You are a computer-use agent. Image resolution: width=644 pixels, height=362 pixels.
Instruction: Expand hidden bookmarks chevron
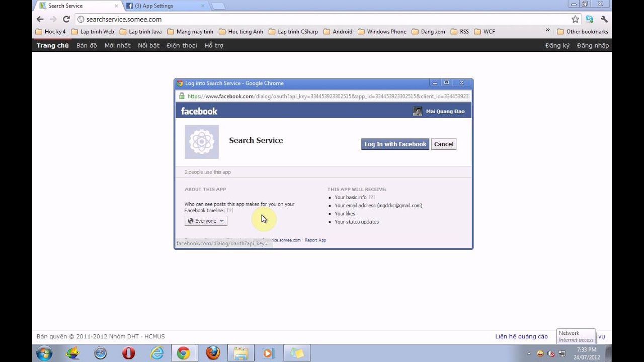tap(548, 31)
